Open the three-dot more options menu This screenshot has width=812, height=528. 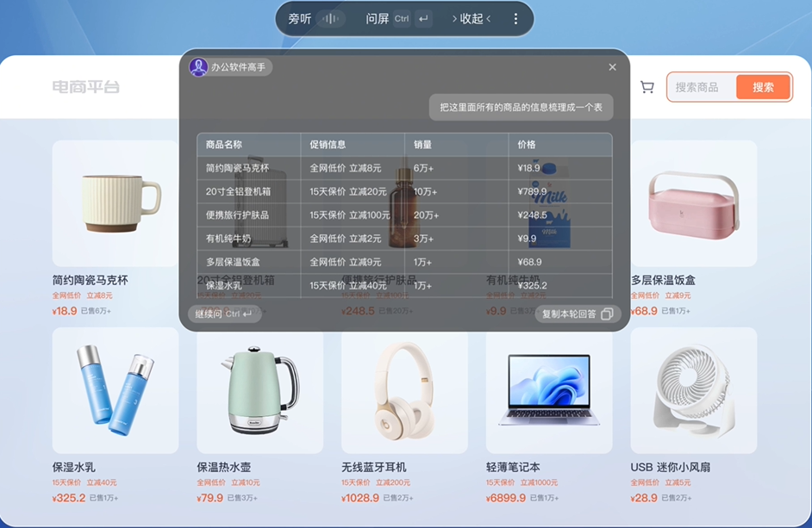point(515,17)
